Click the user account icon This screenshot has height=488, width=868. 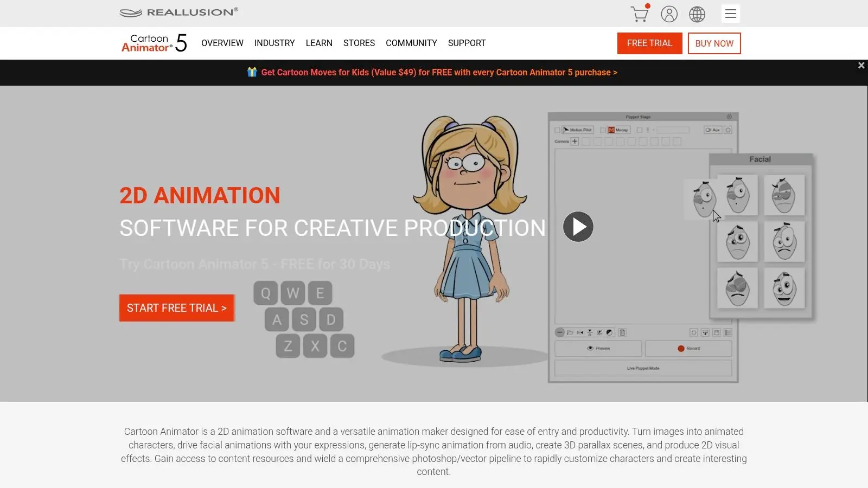669,14
